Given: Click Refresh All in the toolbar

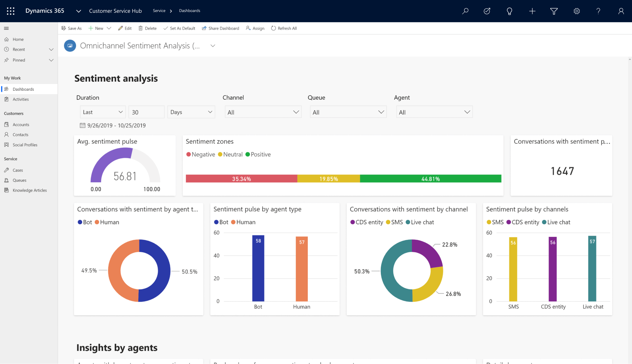Looking at the screenshot, I should pyautogui.click(x=284, y=28).
